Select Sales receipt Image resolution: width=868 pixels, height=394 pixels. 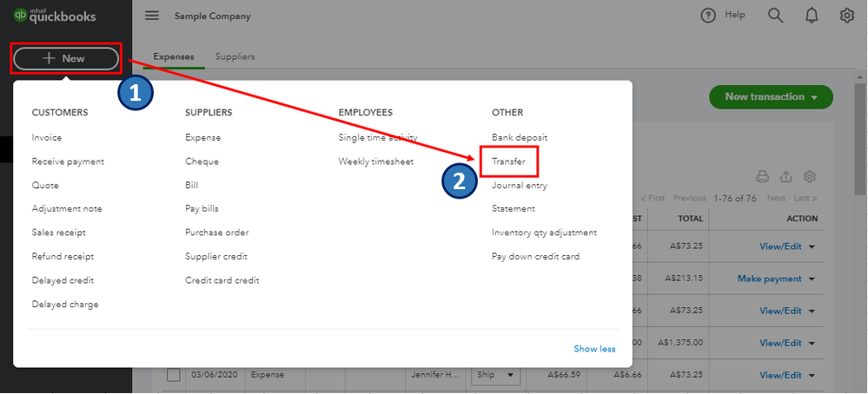click(x=59, y=233)
